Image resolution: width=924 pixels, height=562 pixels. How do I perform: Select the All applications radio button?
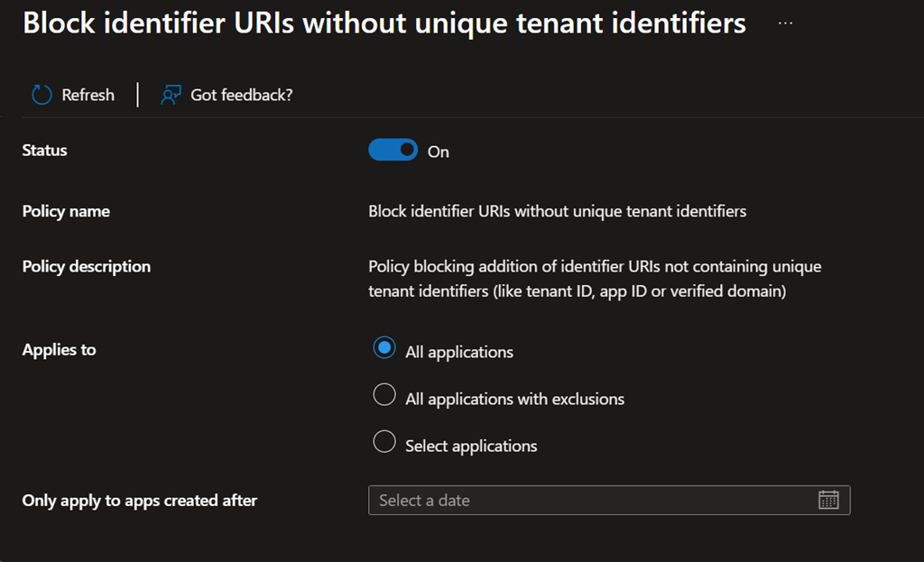tap(384, 348)
